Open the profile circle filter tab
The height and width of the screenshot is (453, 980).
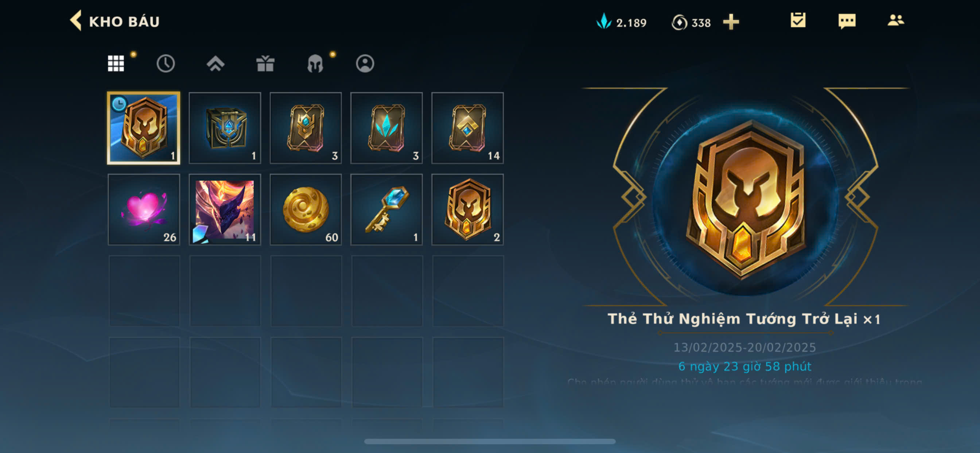[365, 63]
